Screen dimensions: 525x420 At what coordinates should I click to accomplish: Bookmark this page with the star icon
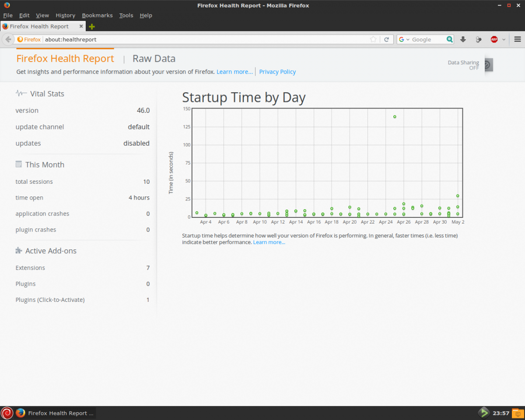click(373, 39)
